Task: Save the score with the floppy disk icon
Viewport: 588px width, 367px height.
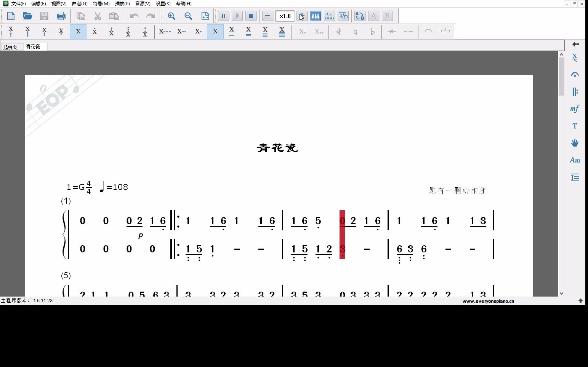Action: coord(44,16)
